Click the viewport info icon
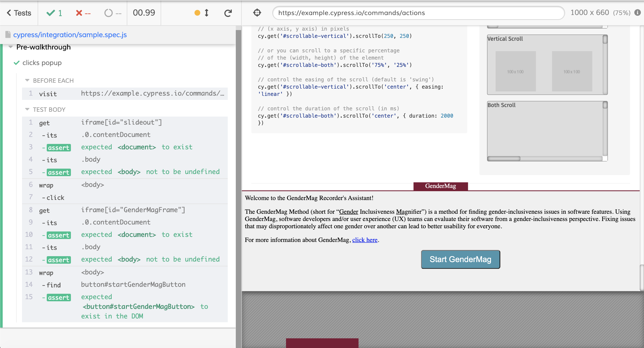Screen dimensions: 644x348 point(638,13)
